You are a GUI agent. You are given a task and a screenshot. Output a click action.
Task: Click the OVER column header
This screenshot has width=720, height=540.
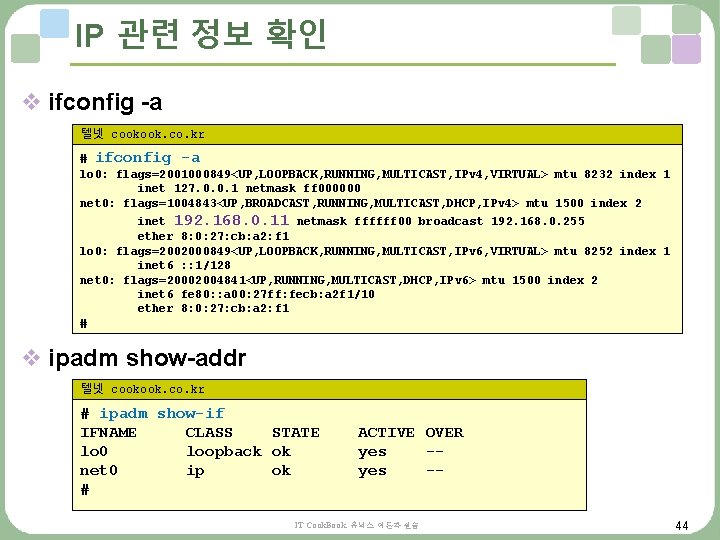pyautogui.click(x=444, y=433)
